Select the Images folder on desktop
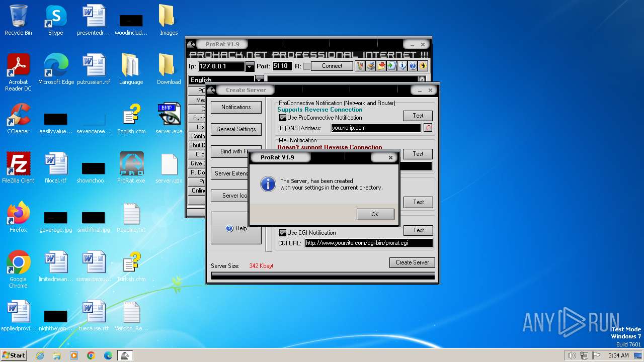Viewport: 644px width, 362px height. tap(169, 20)
